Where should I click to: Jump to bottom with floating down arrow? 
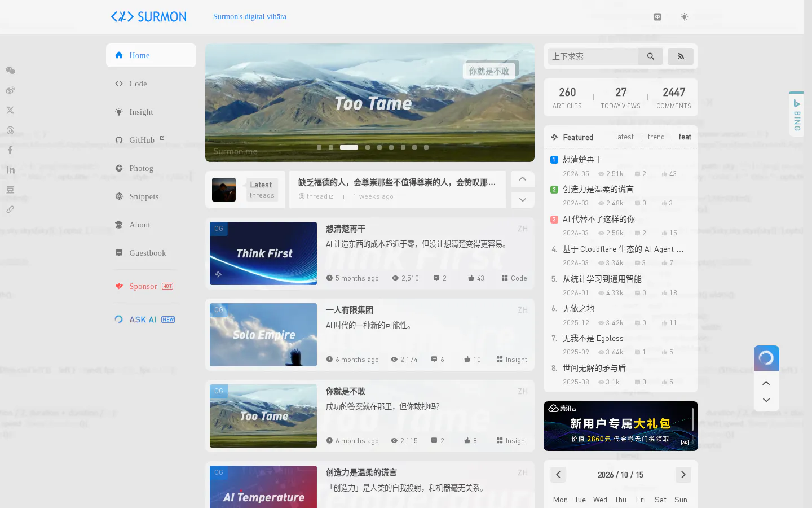coord(766,400)
